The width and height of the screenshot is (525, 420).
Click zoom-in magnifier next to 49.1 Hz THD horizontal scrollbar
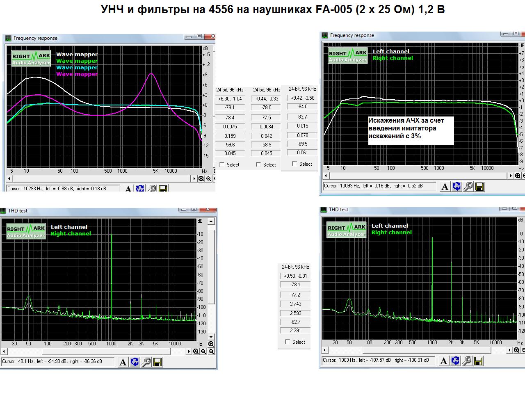[x=196, y=352]
